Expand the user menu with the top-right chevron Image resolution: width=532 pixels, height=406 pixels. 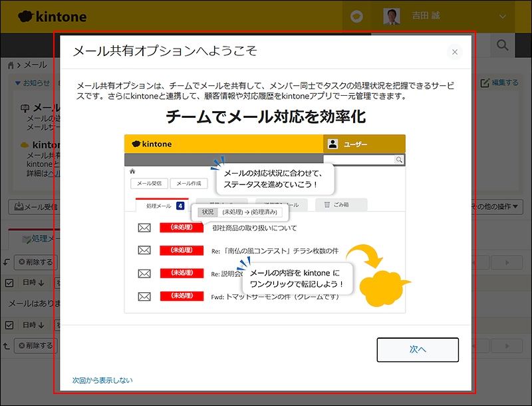click(x=503, y=16)
